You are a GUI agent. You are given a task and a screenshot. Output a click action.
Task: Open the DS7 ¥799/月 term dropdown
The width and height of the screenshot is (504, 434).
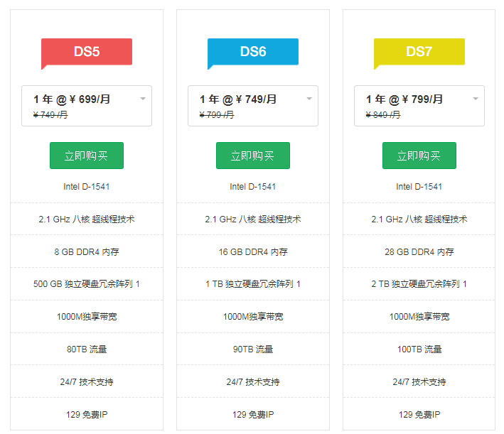(x=419, y=106)
